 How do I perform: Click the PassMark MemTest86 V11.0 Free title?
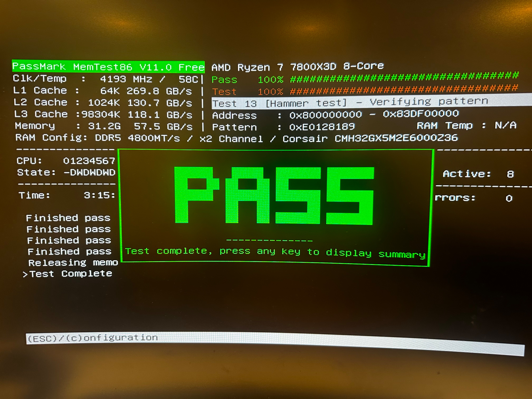pyautogui.click(x=108, y=67)
